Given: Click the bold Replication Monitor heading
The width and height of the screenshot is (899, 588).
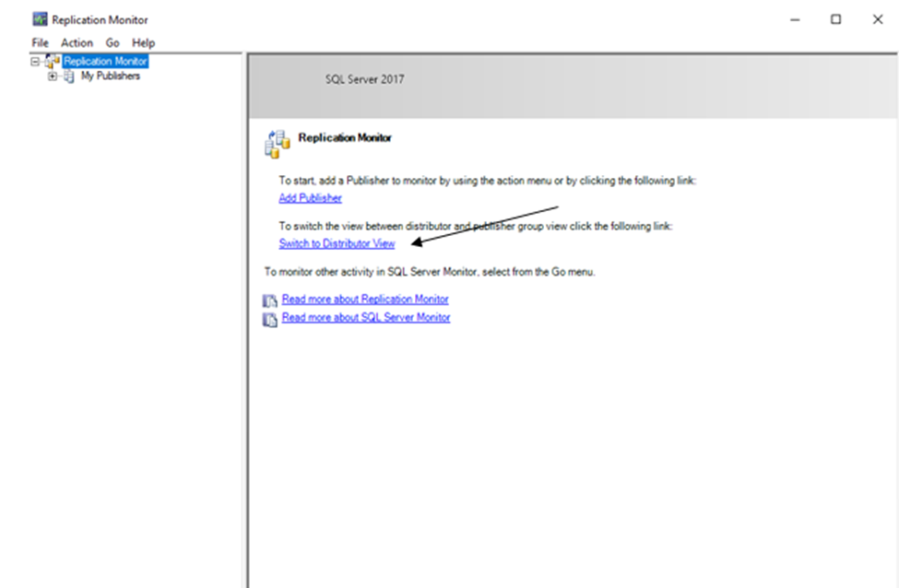Looking at the screenshot, I should 345,137.
